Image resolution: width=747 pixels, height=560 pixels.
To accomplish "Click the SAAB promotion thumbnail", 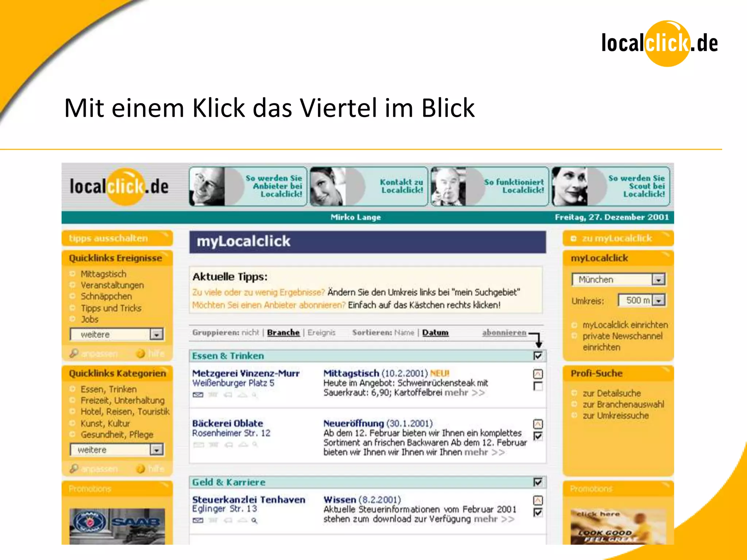I will (117, 526).
